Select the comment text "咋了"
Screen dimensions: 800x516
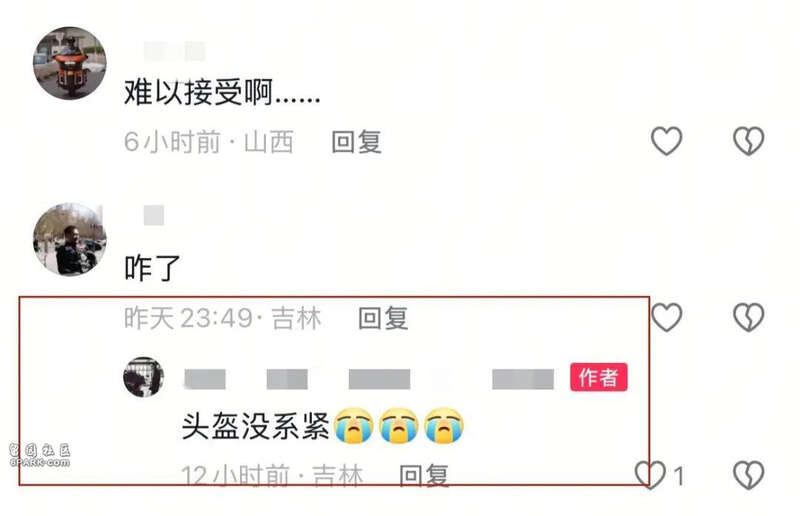[x=153, y=268]
